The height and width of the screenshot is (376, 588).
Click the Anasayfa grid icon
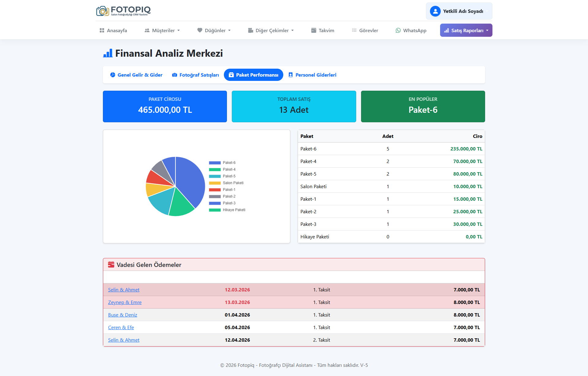(x=102, y=30)
